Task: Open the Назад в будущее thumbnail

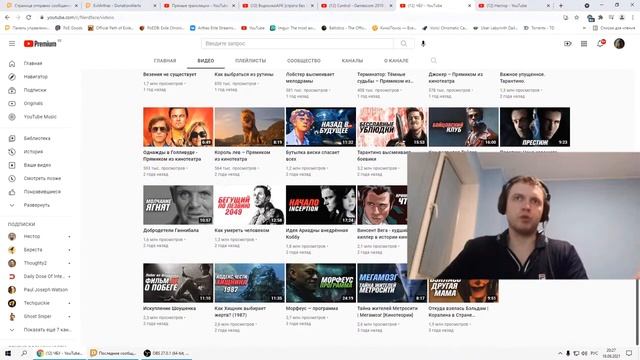Action: [321, 127]
